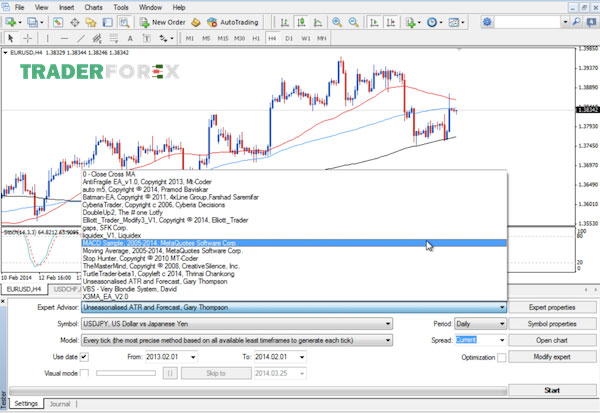Open the Tools menu
Image resolution: width=600 pixels, height=413 pixels.
click(x=121, y=7)
